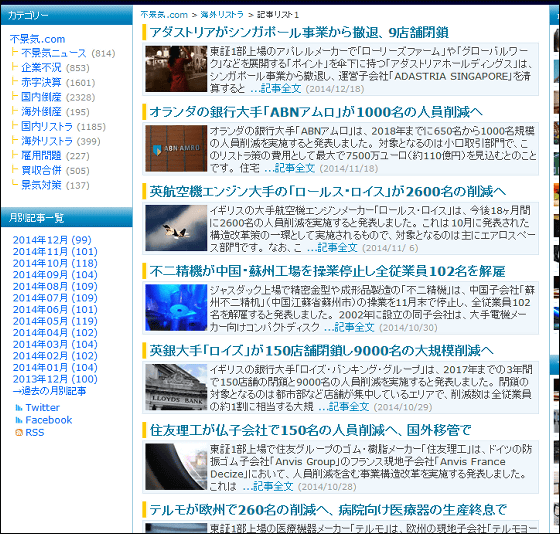Read full ABNアムロ article via 記事全文

(290, 168)
